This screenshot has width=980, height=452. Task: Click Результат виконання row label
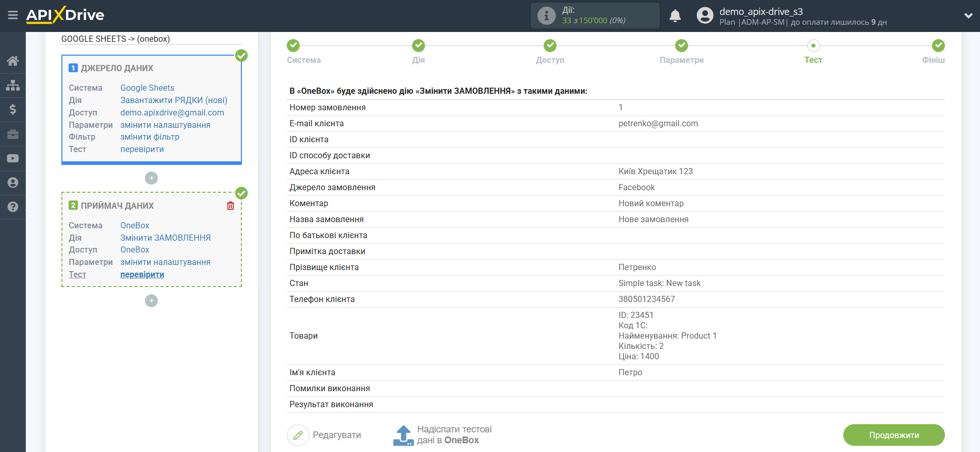331,405
